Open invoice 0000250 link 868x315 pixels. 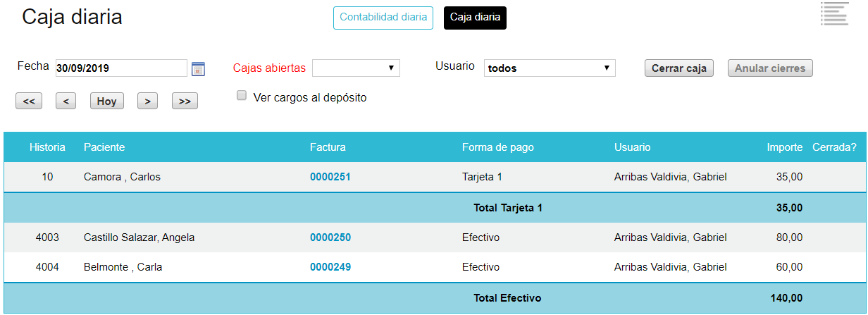pos(330,237)
